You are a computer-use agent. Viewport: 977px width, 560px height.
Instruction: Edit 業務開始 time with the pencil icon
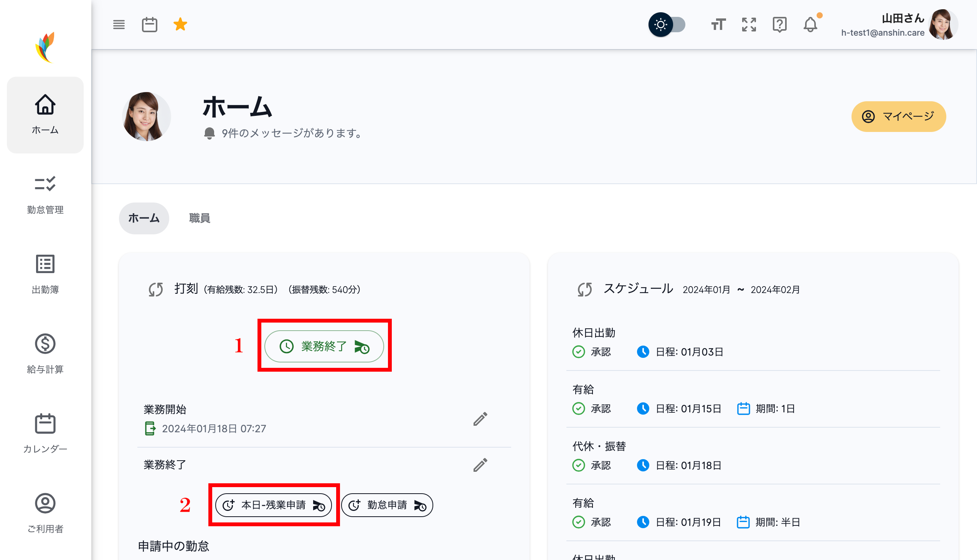(x=480, y=420)
